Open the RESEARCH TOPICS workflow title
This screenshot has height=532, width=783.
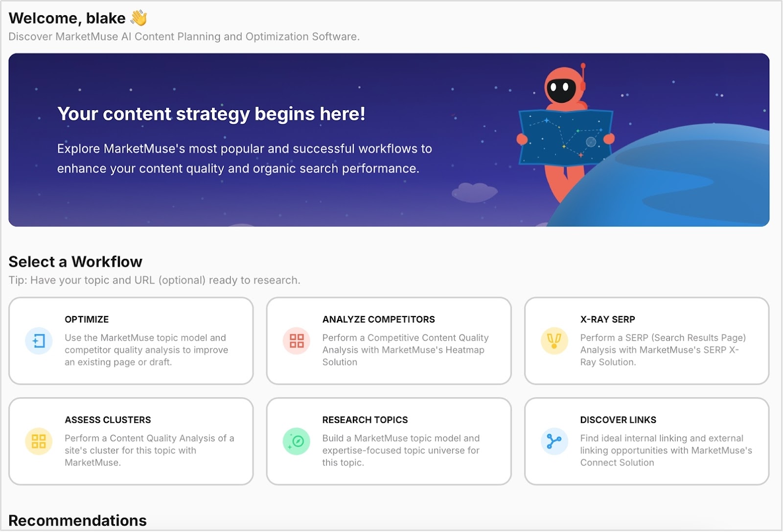click(x=365, y=420)
